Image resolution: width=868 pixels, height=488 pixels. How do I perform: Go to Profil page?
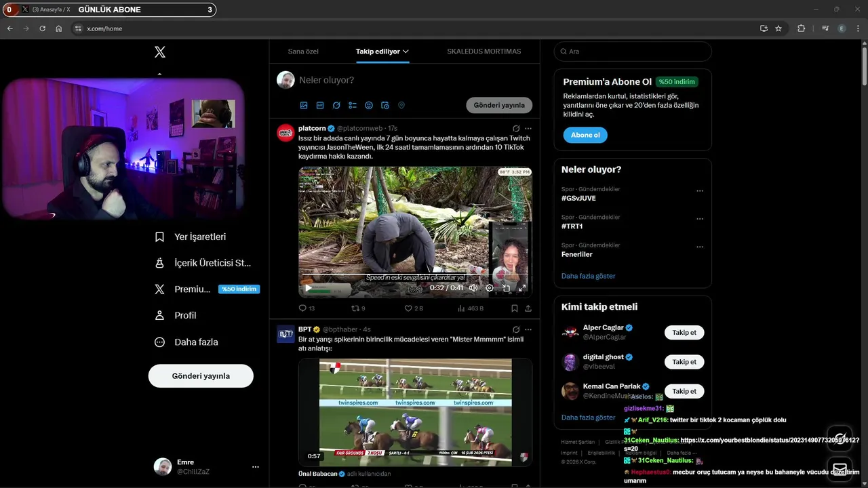[x=176, y=315]
